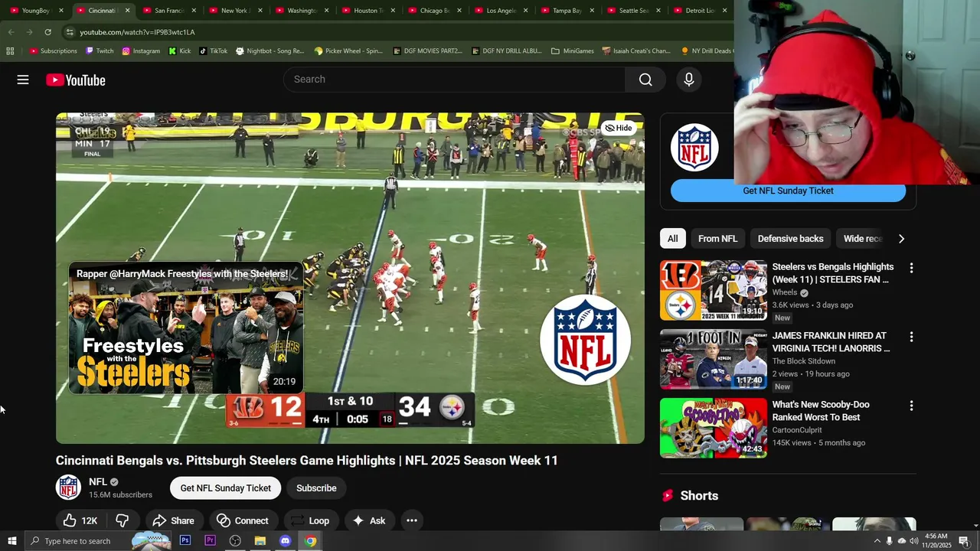This screenshot has width=980, height=551.
Task: Open Instagram bookmark
Action: click(x=141, y=51)
